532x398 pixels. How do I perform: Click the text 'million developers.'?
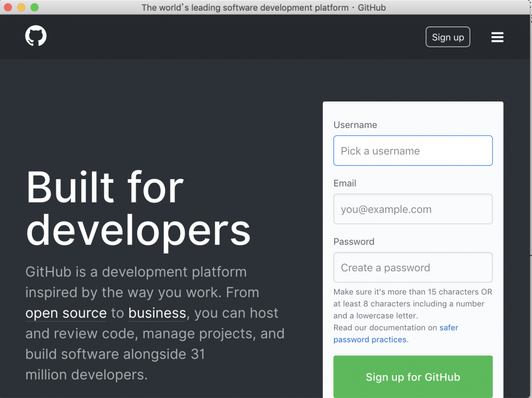coord(87,375)
